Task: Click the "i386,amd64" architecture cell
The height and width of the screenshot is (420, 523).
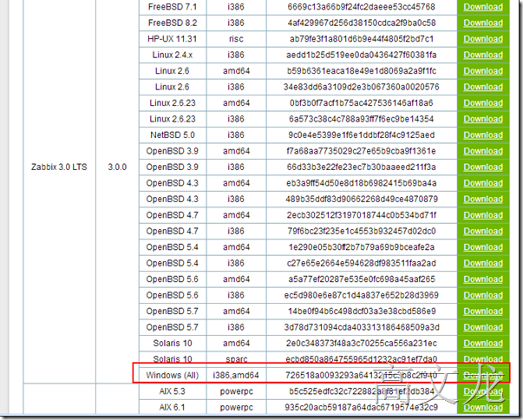Action: [236, 375]
